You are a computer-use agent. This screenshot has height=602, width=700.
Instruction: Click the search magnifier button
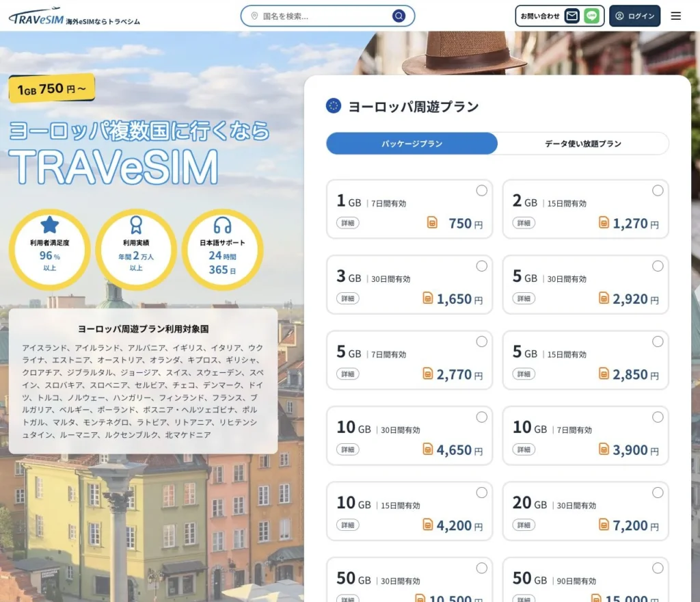[399, 16]
